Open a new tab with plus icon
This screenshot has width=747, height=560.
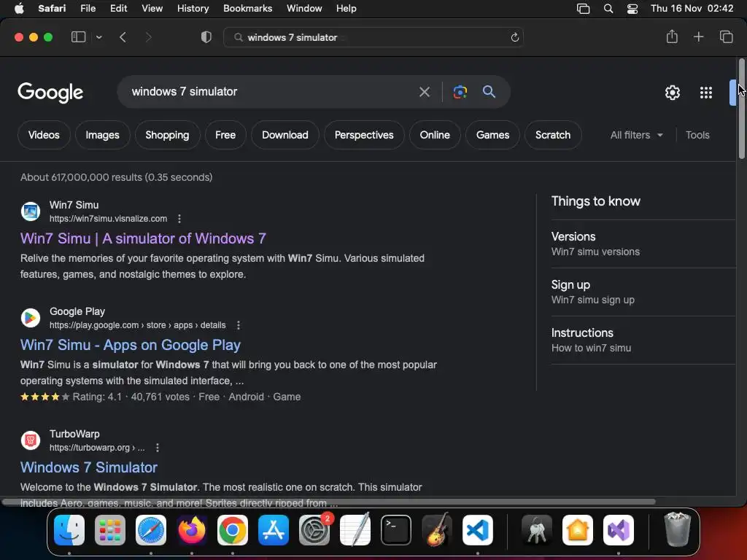698,36
